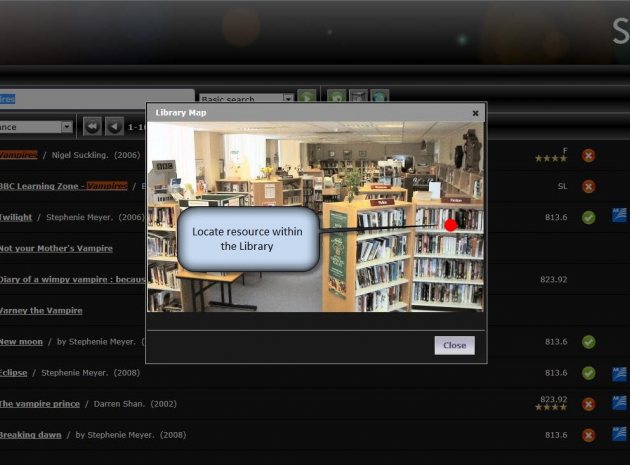Click blue AR icon in Eclipse row

click(x=619, y=373)
